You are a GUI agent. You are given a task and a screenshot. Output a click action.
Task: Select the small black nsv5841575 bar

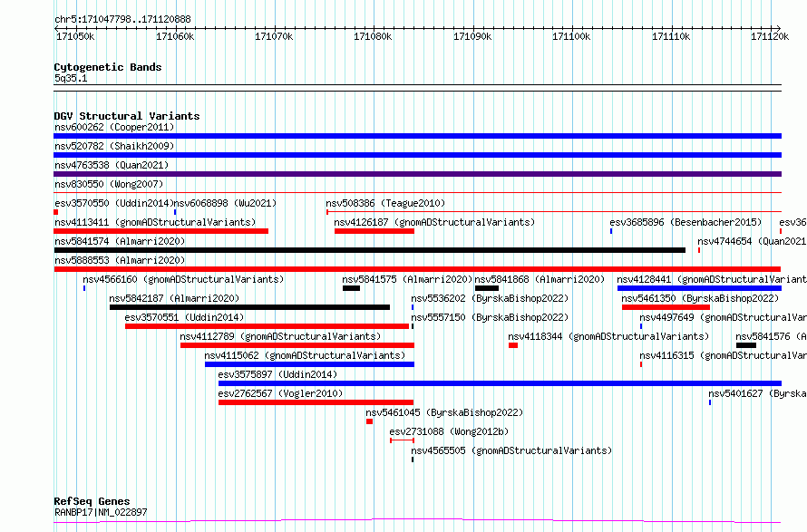point(351,288)
